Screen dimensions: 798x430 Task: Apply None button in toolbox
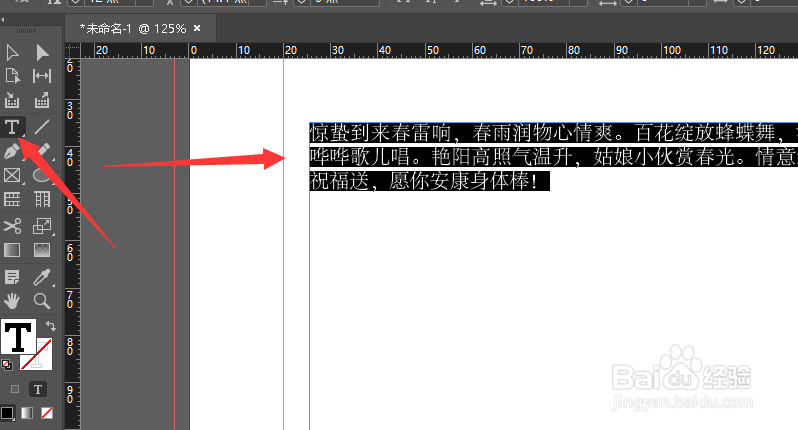(47, 413)
